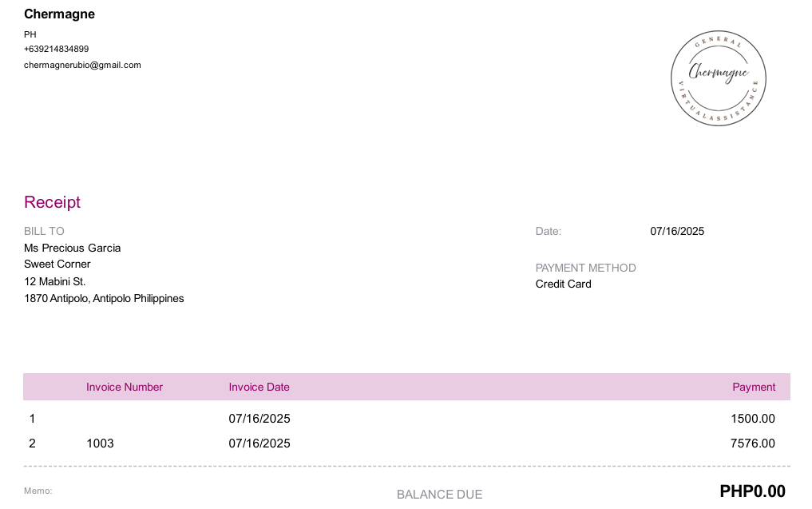Click the 12 Mabini St. address line
The width and height of the screenshot is (812, 509).
[54, 281]
